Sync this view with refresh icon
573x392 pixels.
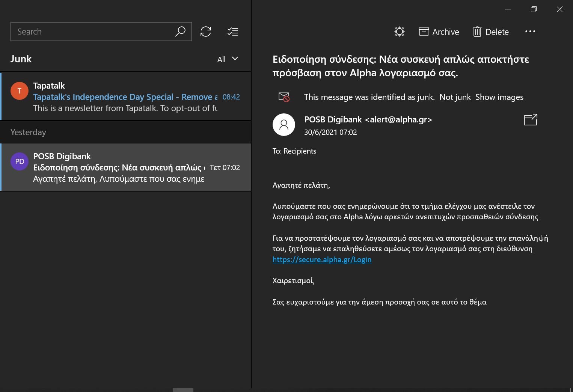pos(206,32)
